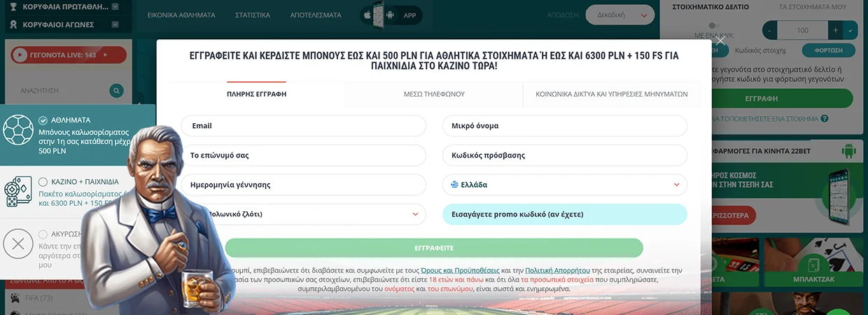Open ΣΤΑΤΙΣΤΙΚΑ menu item
The image size is (868, 315).
(x=253, y=15)
